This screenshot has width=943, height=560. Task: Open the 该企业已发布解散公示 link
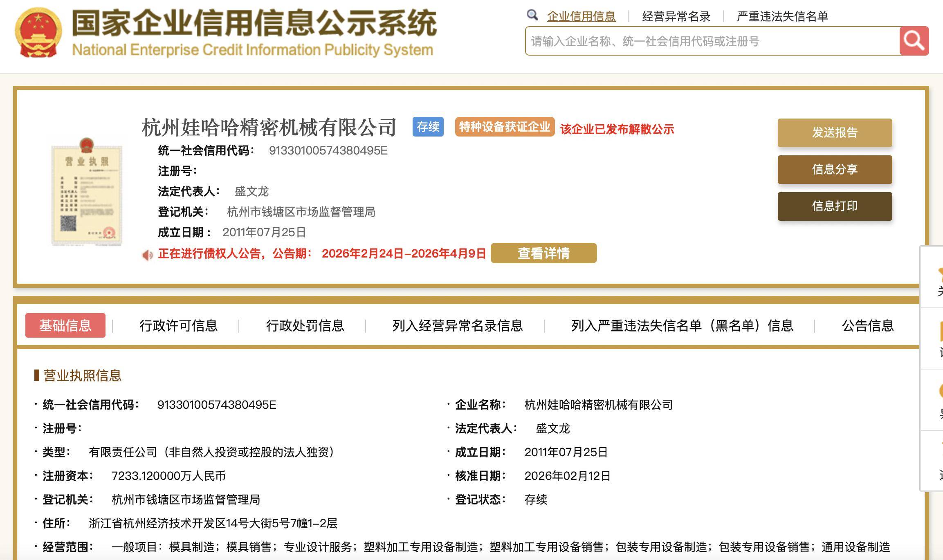[617, 129]
